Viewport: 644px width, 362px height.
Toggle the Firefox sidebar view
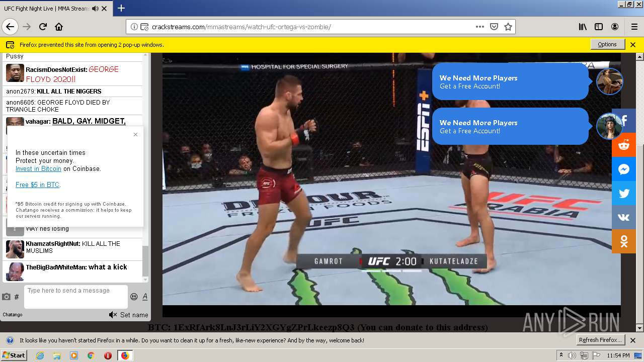pyautogui.click(x=599, y=27)
